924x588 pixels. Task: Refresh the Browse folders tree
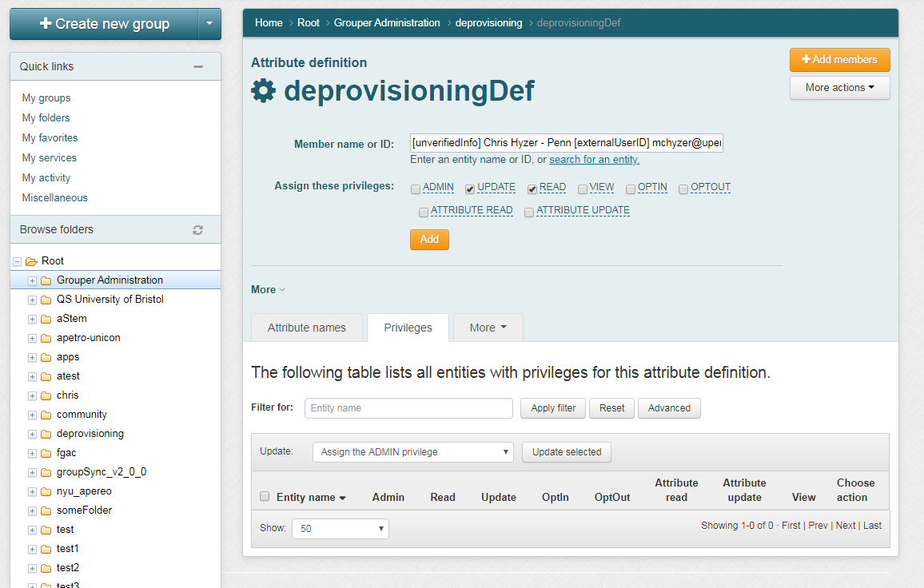(198, 230)
